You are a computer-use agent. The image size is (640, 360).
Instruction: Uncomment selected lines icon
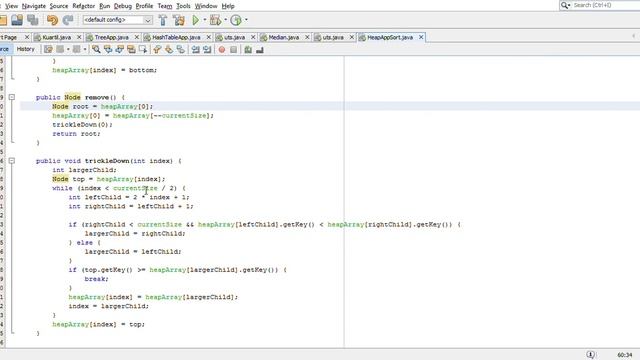[x=260, y=49]
